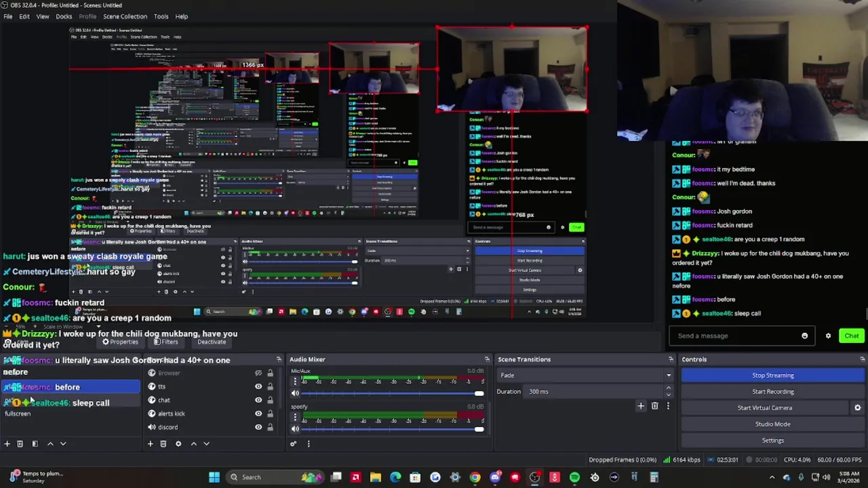Move the scene up with the Scenes dock arrow

(50, 444)
